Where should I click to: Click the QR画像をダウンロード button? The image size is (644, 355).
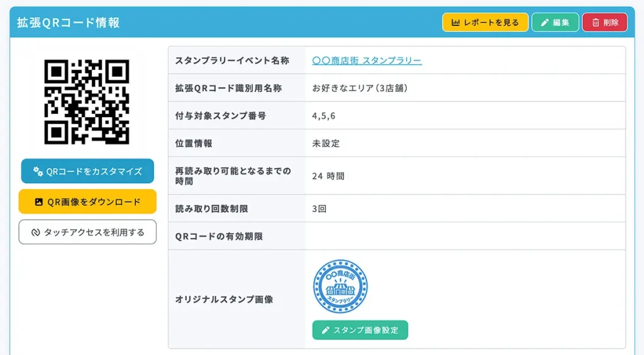coord(87,202)
